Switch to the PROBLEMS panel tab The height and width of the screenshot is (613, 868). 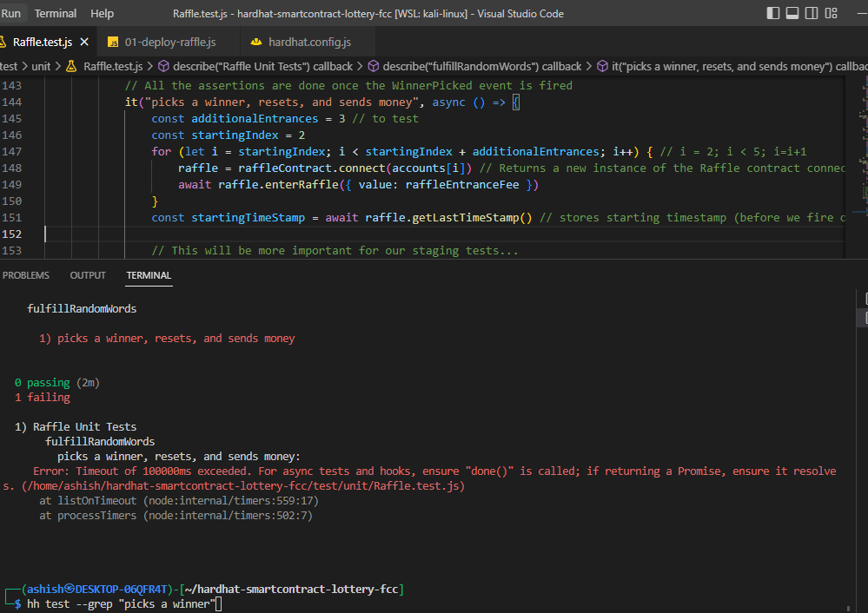[x=25, y=275]
